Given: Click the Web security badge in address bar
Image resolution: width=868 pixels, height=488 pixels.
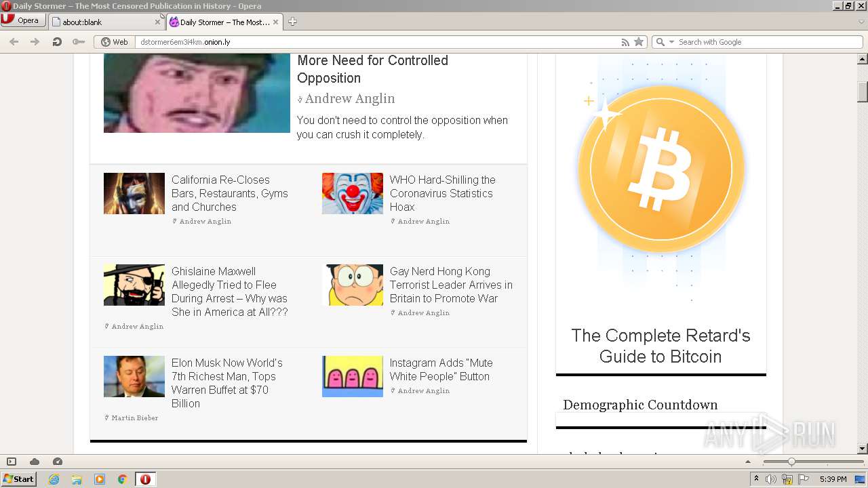Looking at the screenshot, I should click(115, 42).
